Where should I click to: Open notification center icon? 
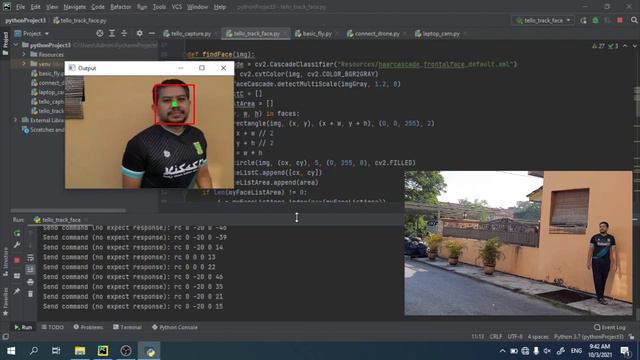coord(625,351)
